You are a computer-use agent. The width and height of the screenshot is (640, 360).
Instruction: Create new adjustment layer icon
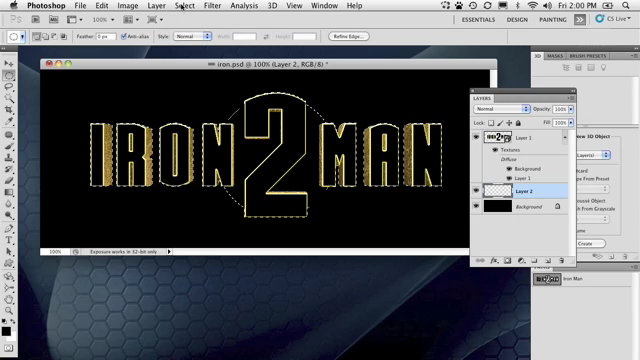pyautogui.click(x=521, y=260)
